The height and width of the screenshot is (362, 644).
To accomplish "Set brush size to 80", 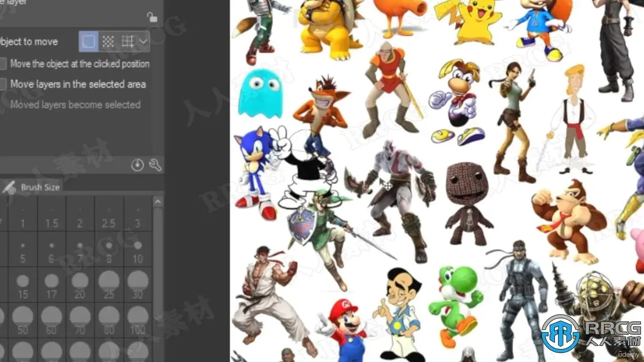I will pos(109,321).
